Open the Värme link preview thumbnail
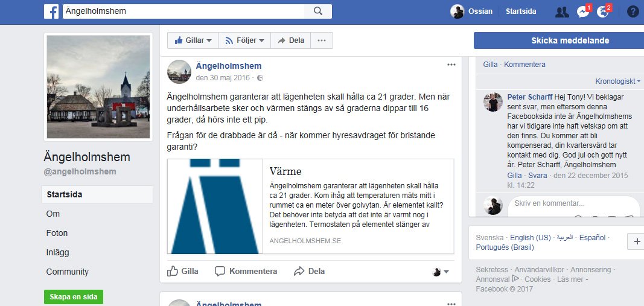Screen dimensions: 644x306 click(215, 206)
